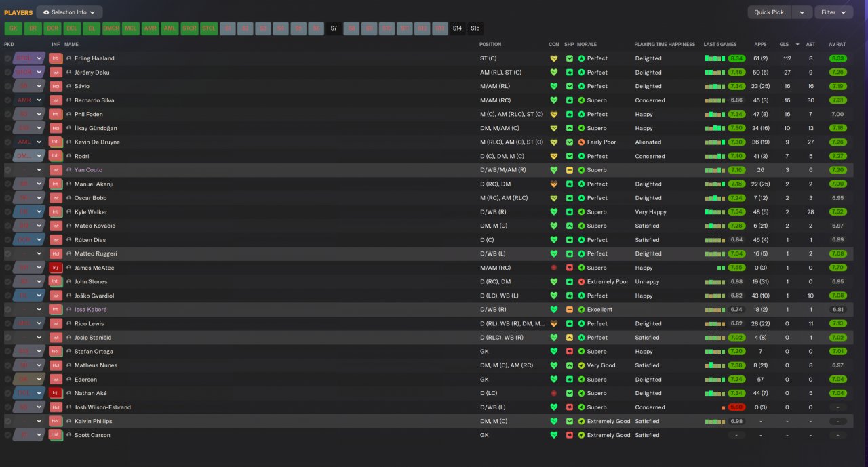The width and height of the screenshot is (868, 467).
Task: Click Bernardo Silva's 45 (3) appearances value
Action: [x=760, y=100]
